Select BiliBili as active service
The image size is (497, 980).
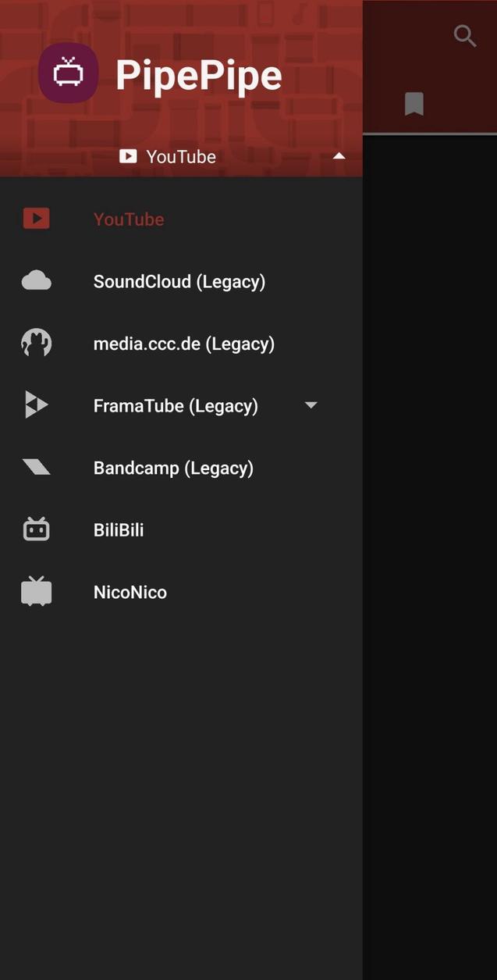pyautogui.click(x=119, y=529)
